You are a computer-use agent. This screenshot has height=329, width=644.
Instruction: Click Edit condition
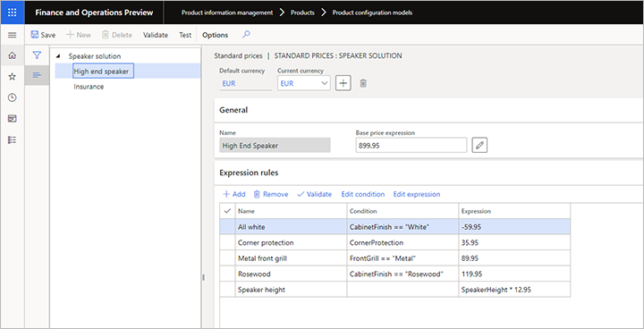click(363, 194)
